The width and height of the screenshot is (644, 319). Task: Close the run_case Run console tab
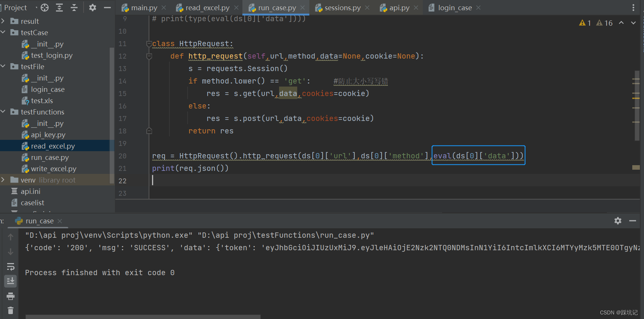coord(60,221)
